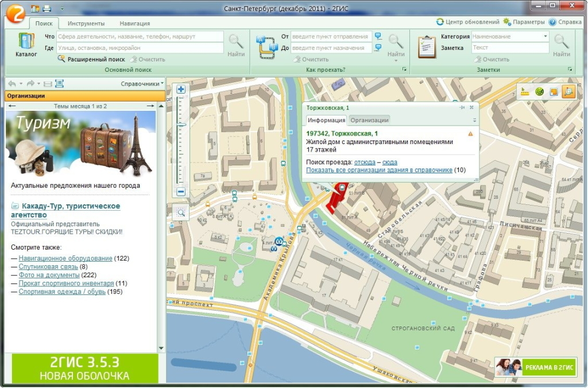This screenshot has width=588, height=388.
Task: Switch to the Навигация ribbon tab
Action: pos(134,23)
